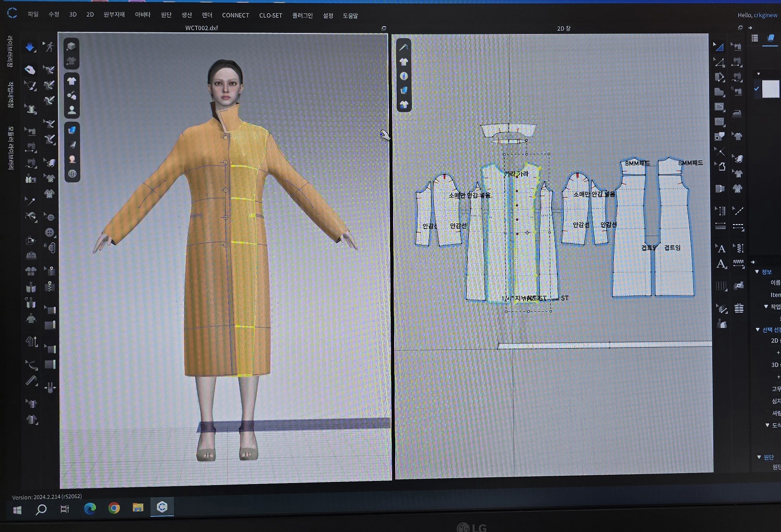This screenshot has width=781, height=532.
Task: Collapse the 정보 section in property panel
Action: (757, 272)
